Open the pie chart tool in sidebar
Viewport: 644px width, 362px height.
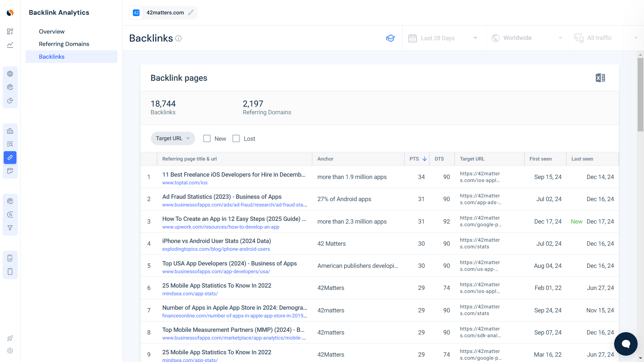10,101
